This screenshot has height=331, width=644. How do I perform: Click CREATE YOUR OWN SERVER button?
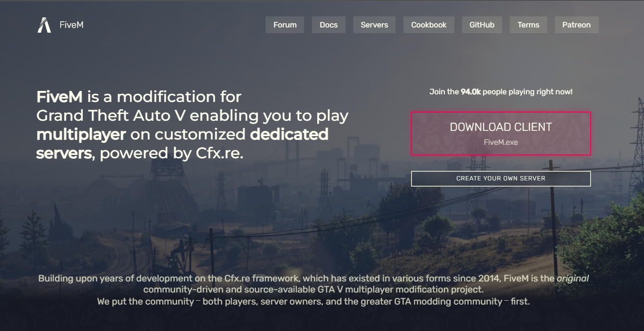tap(501, 178)
